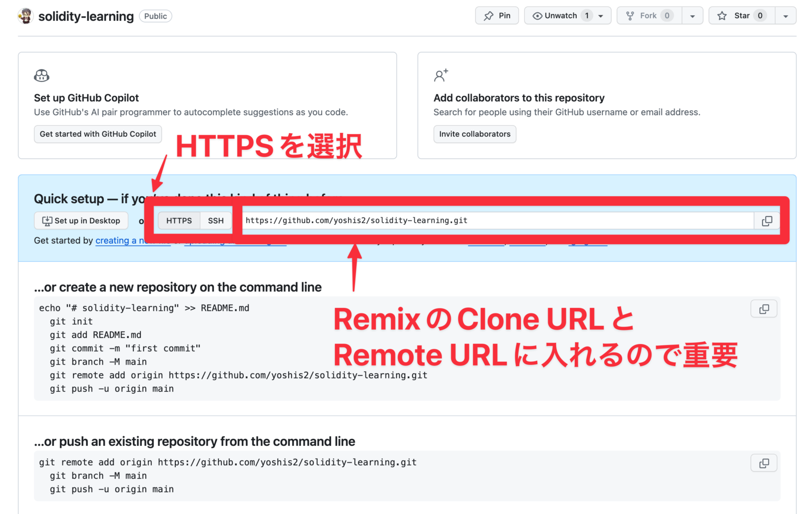The width and height of the screenshot is (812, 514).
Task: Copy the new repository command block
Action: coord(764,309)
